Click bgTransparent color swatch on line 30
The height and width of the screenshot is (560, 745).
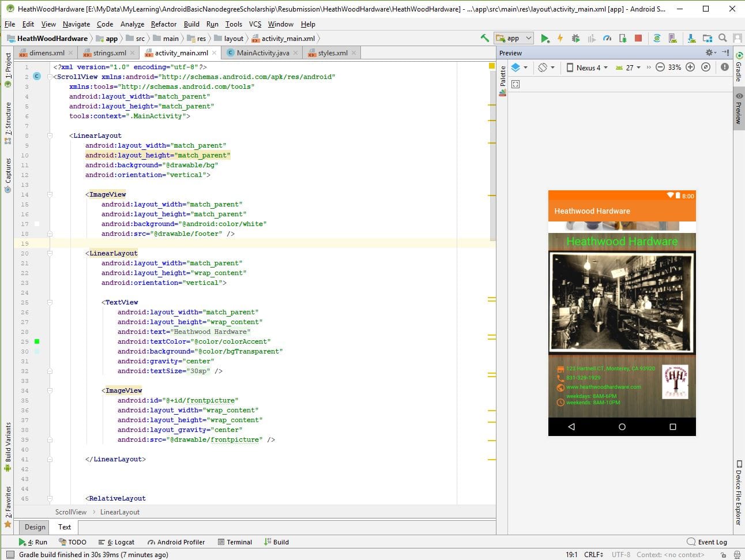[x=37, y=351]
